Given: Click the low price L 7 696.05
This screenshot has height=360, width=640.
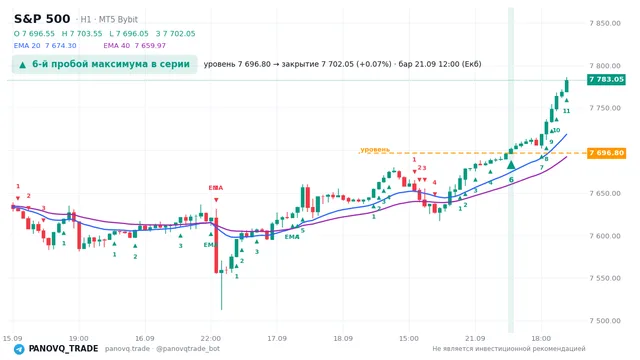Looking at the screenshot, I should click(x=129, y=33).
